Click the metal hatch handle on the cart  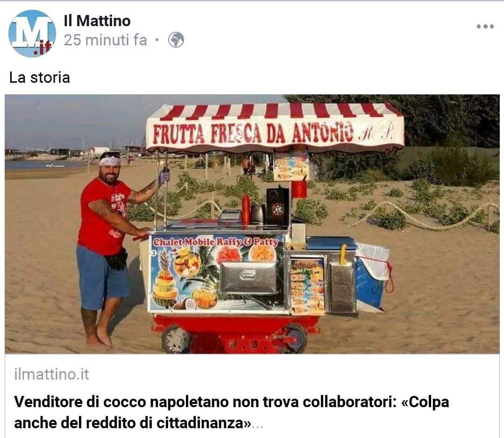(248, 274)
